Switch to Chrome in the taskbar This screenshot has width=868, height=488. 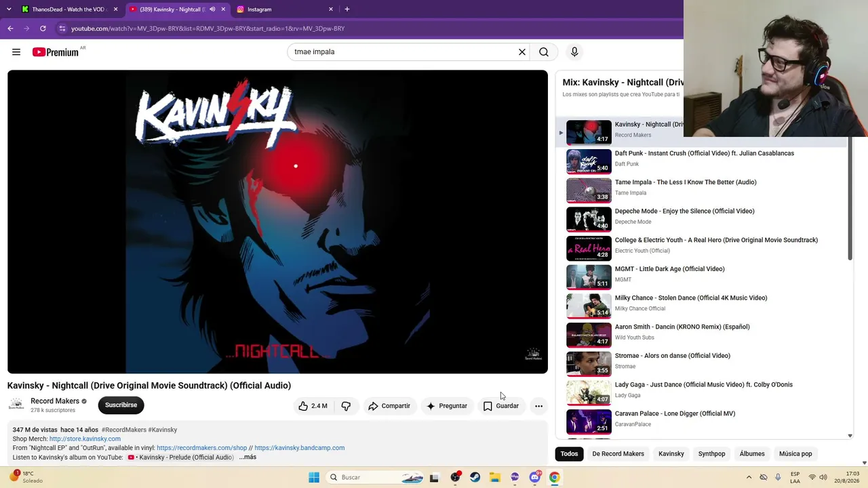555,477
